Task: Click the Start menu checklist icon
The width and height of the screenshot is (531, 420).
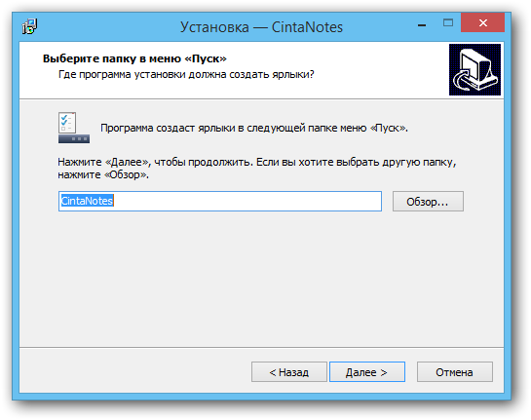Action: [74, 128]
